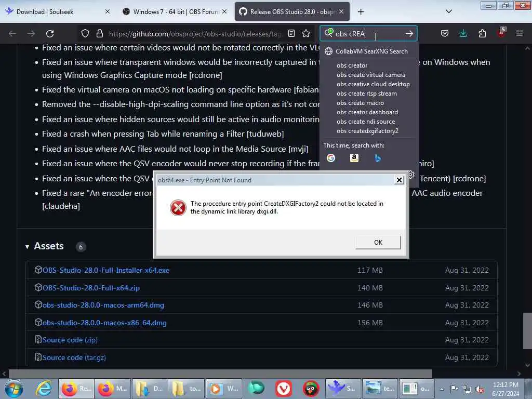
Task: Toggle reader view icon in address bar
Action: (291, 33)
